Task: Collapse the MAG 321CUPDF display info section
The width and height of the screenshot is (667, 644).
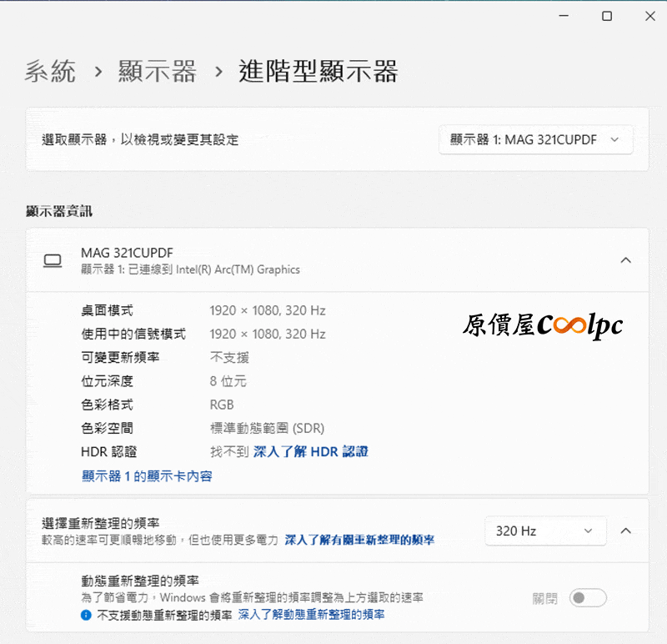Action: pos(625,260)
